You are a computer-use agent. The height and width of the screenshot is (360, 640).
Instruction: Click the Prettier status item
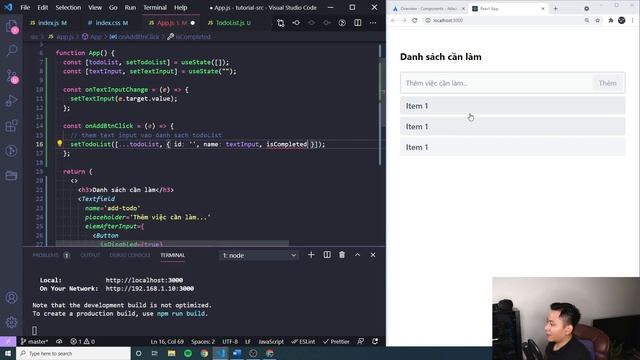(336, 342)
